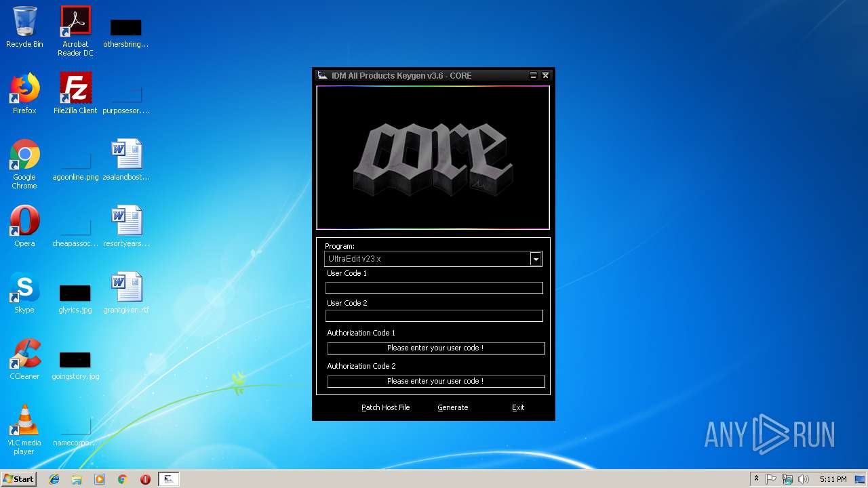The image size is (868, 488).
Task: Close the keygen window
Action: (545, 75)
